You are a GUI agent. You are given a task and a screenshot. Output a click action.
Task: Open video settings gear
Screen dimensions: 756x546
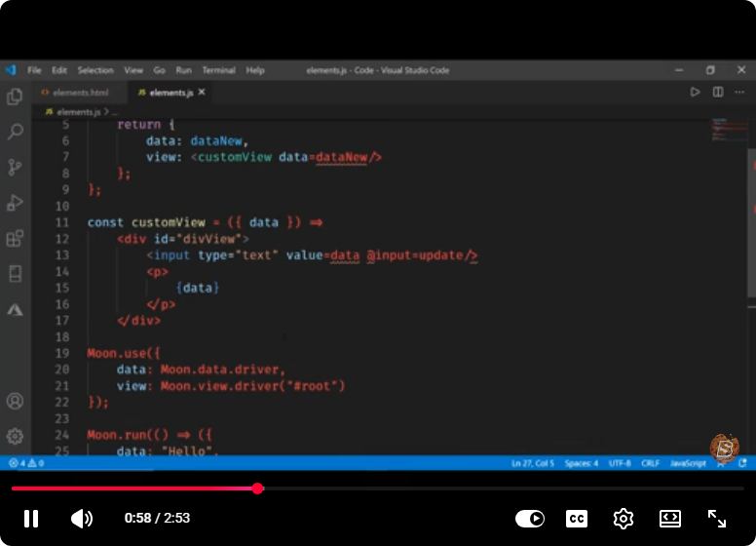(624, 519)
